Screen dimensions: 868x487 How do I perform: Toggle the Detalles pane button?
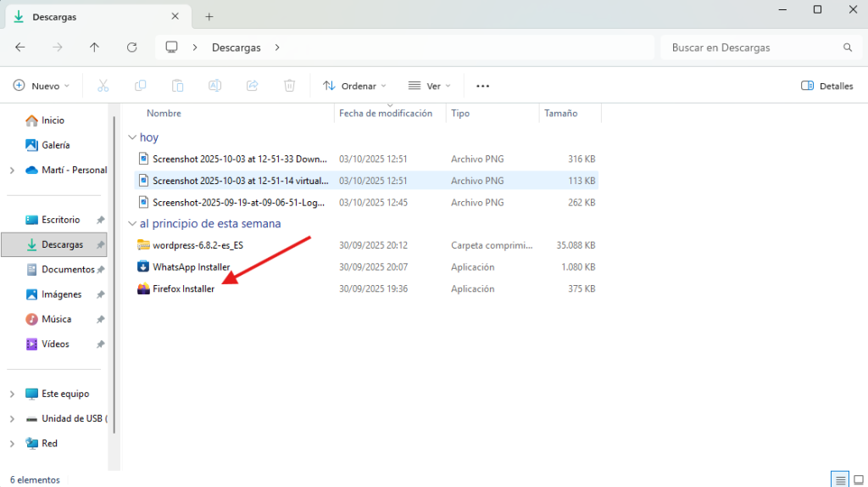pos(826,86)
